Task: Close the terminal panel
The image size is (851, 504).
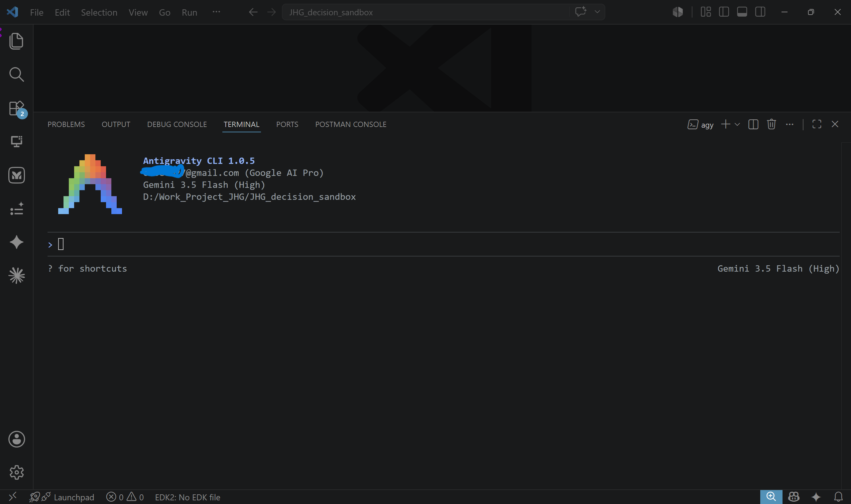Action: (x=835, y=124)
